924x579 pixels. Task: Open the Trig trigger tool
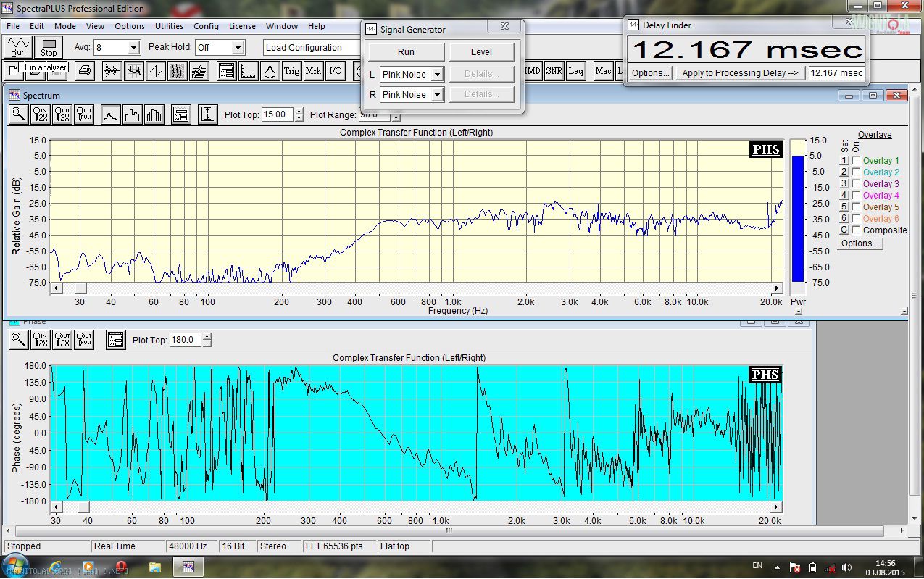tap(291, 71)
